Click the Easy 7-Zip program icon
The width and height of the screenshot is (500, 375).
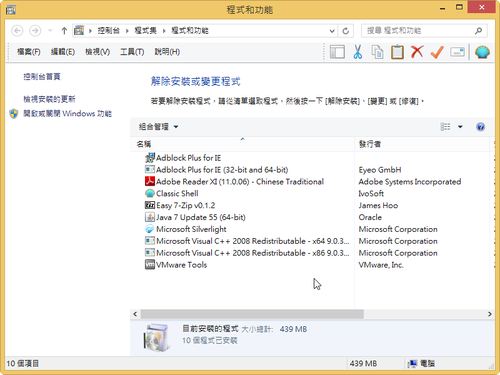150,205
